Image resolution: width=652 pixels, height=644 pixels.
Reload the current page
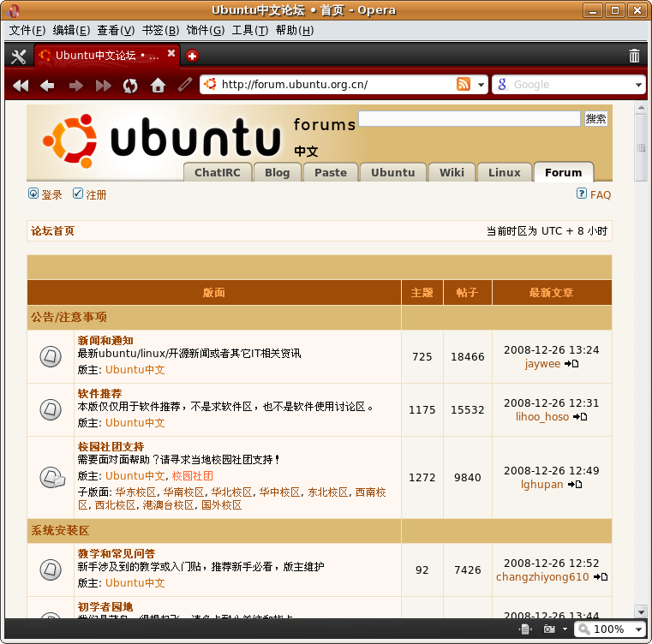pos(130,86)
